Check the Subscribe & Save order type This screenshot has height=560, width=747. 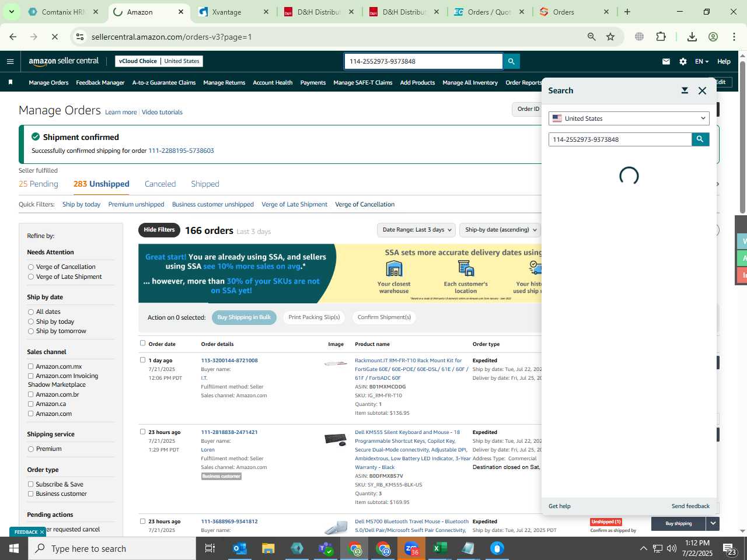(31, 484)
